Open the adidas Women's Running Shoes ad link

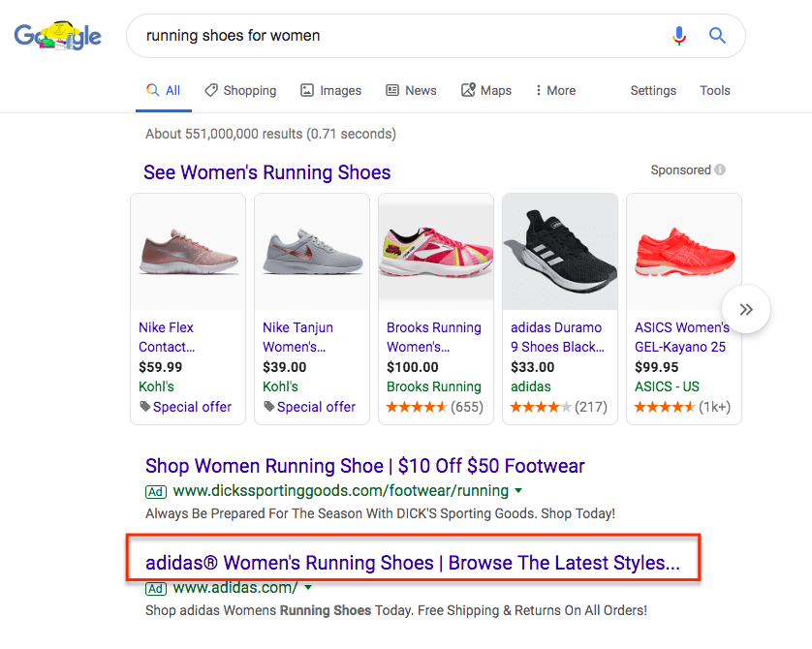419,562
